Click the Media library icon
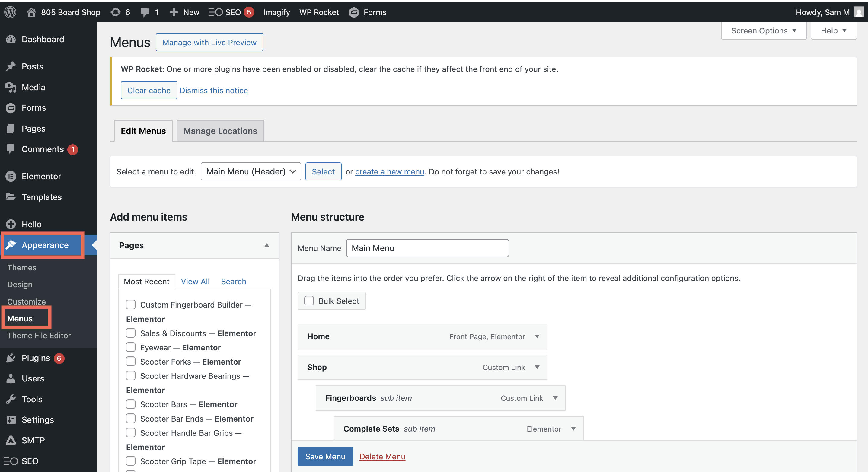This screenshot has width=868, height=472. pyautogui.click(x=11, y=87)
